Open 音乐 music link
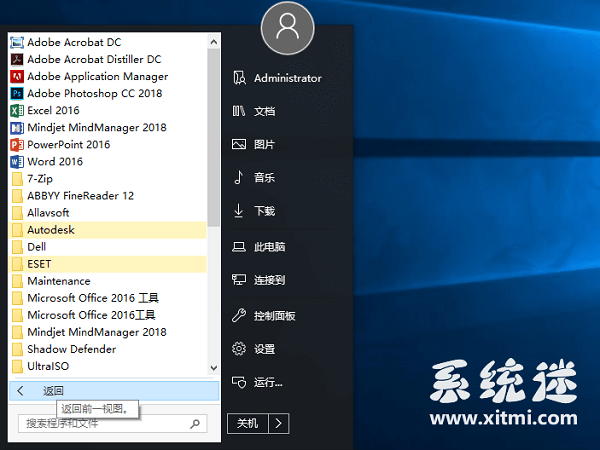This screenshot has width=600, height=450. (x=264, y=178)
